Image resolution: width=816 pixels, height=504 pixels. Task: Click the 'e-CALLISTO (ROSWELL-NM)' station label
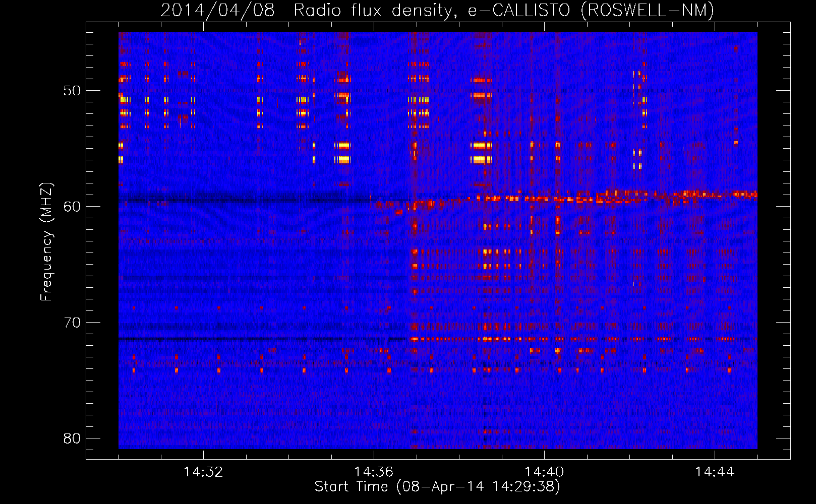tap(591, 10)
